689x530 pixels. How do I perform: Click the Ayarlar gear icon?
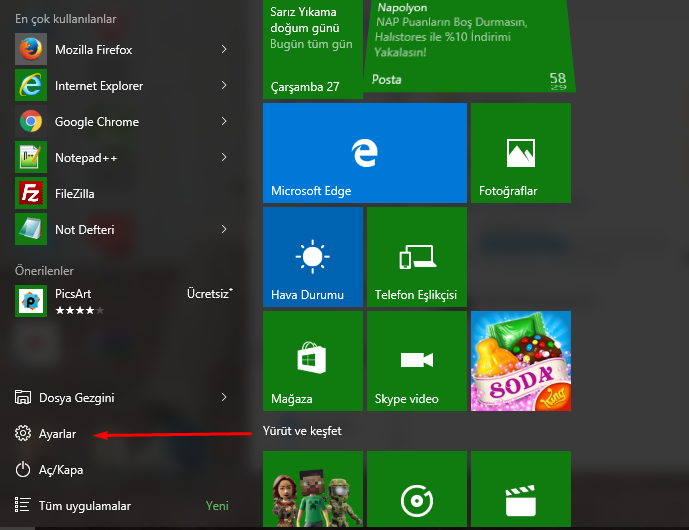pos(23,433)
